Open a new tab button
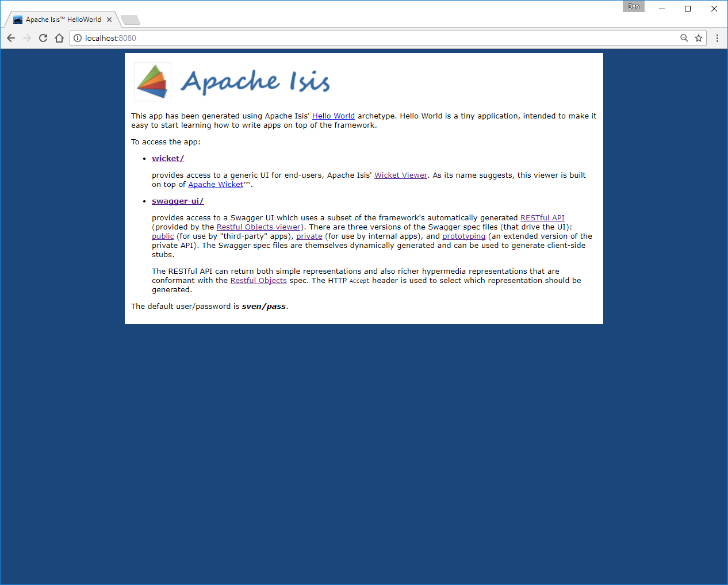Screen dimensions: 728x585 (131, 20)
